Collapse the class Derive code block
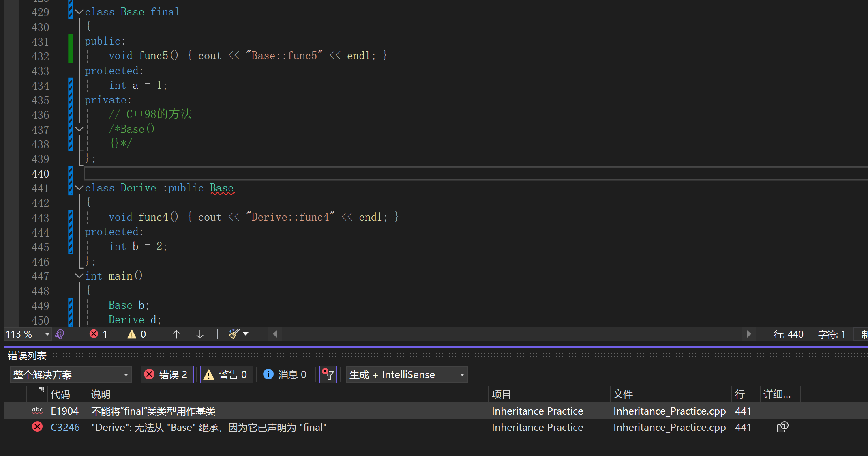The width and height of the screenshot is (868, 456). click(79, 188)
